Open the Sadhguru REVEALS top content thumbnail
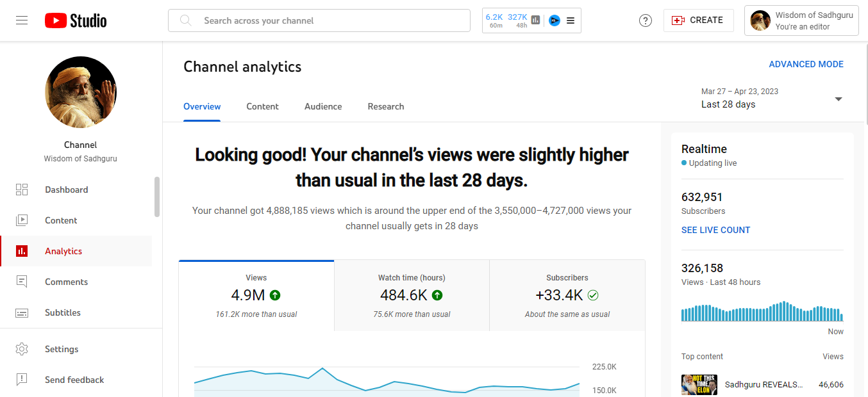This screenshot has height=397, width=868. [699, 385]
